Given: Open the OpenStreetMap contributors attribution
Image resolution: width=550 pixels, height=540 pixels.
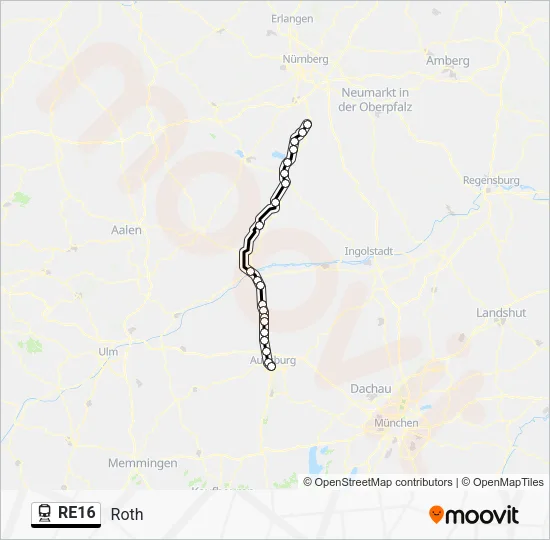Looking at the screenshot, I should pyautogui.click(x=378, y=482).
